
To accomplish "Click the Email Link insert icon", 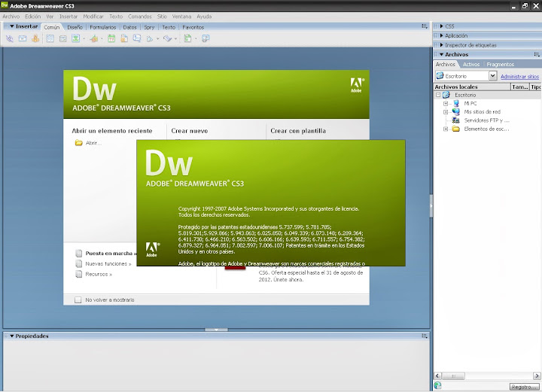I will 23,38.
